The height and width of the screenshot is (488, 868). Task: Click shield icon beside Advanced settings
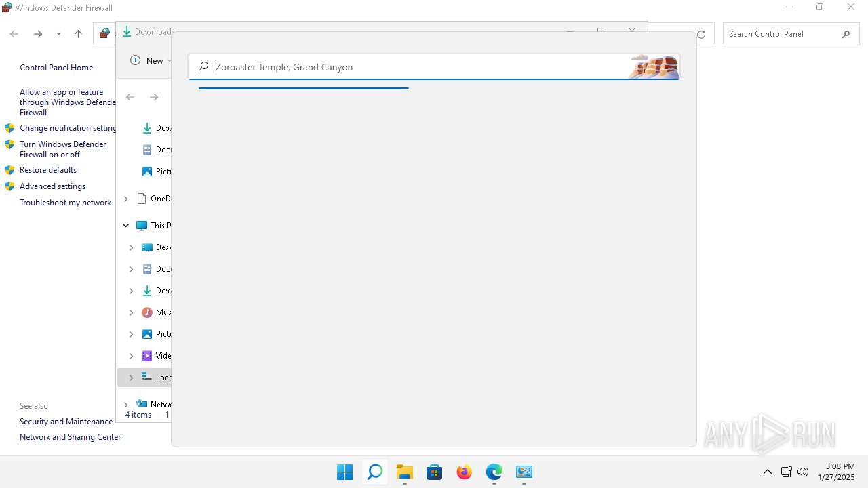(9, 186)
